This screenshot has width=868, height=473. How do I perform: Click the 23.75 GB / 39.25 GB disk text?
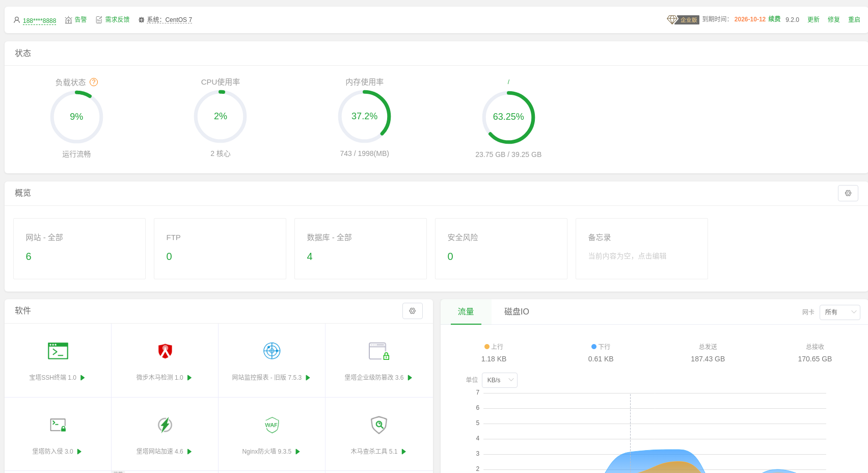508,154
